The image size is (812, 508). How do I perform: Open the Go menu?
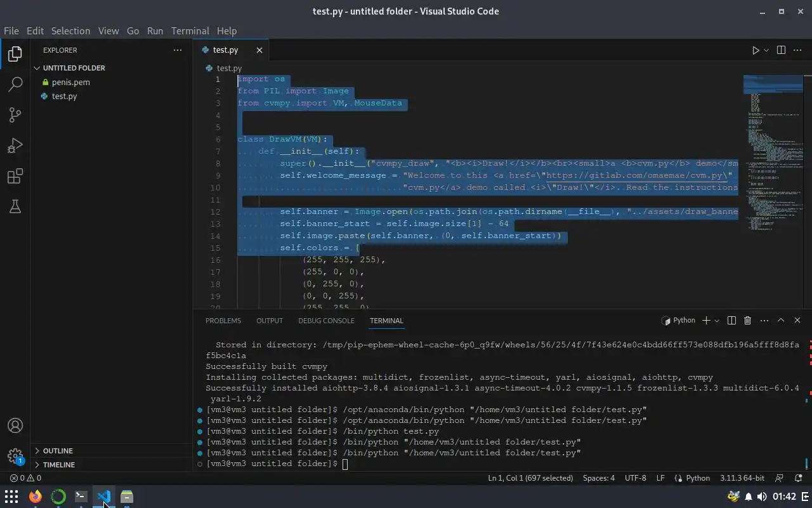[133, 30]
